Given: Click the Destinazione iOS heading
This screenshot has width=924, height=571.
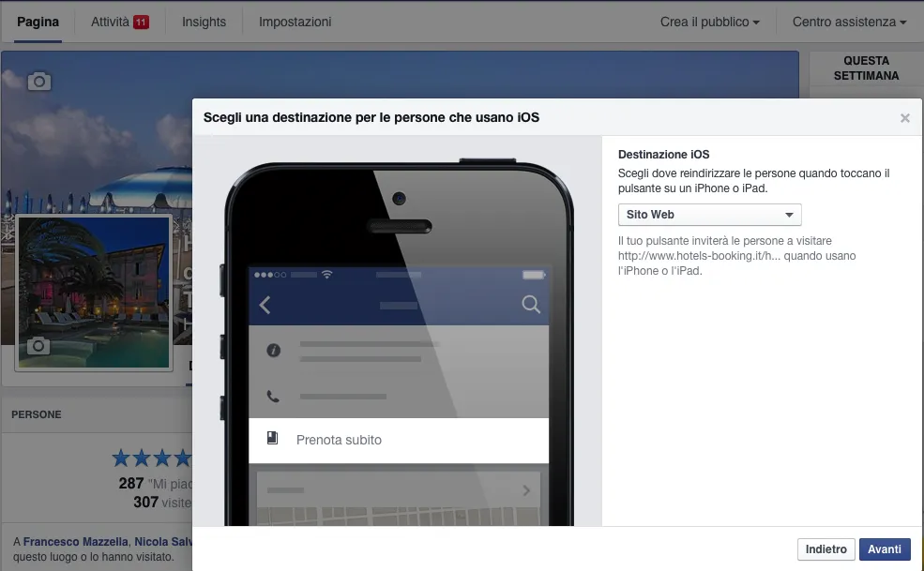Looking at the screenshot, I should 663,155.
